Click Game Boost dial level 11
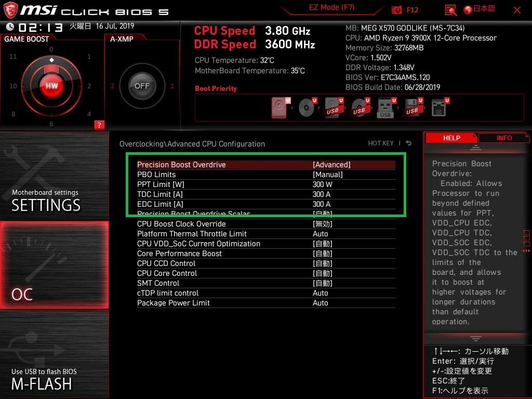This screenshot has height=399, width=532. pyautogui.click(x=13, y=56)
